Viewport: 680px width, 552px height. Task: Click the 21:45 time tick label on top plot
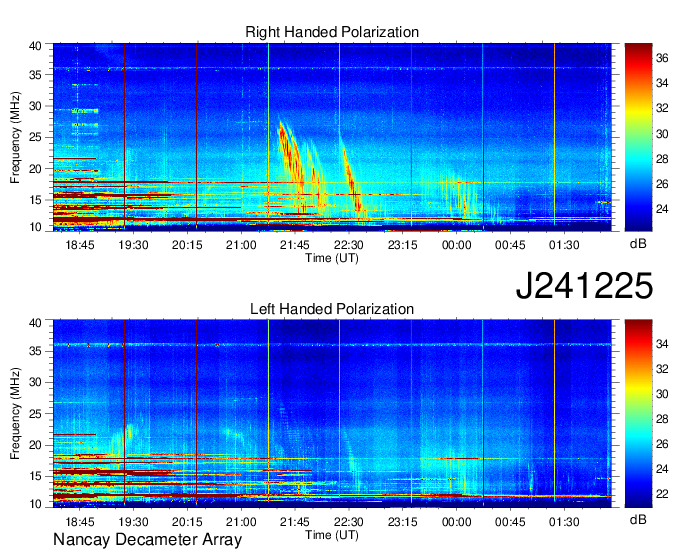[295, 245]
